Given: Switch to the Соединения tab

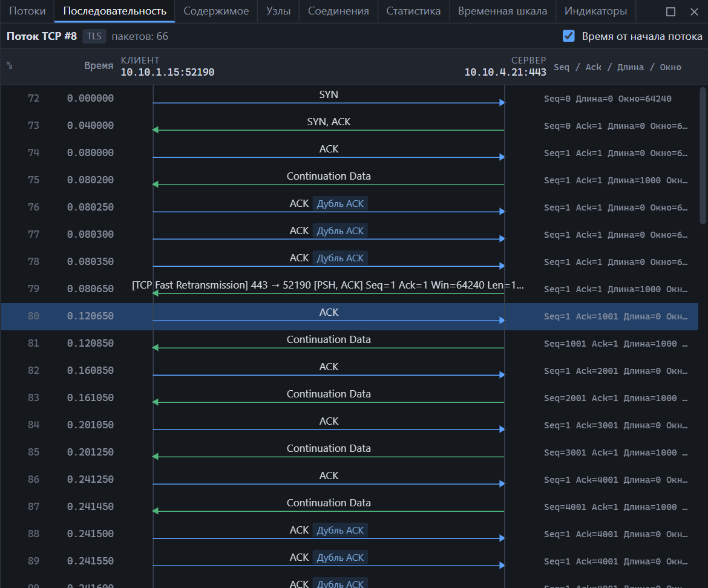Looking at the screenshot, I should click(338, 11).
